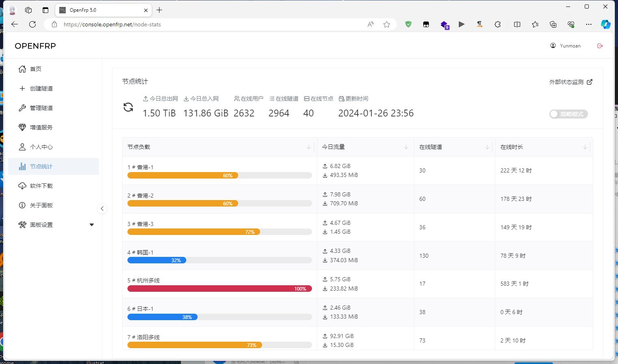Click the 软件下载 cloud download icon
This screenshot has height=364, width=618.
tap(22, 186)
